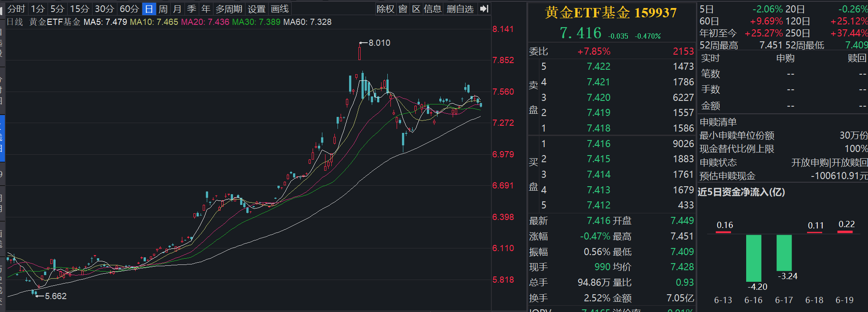868x312 pixels.
Task: Open the 设置 chart settings
Action: pyautogui.click(x=257, y=9)
